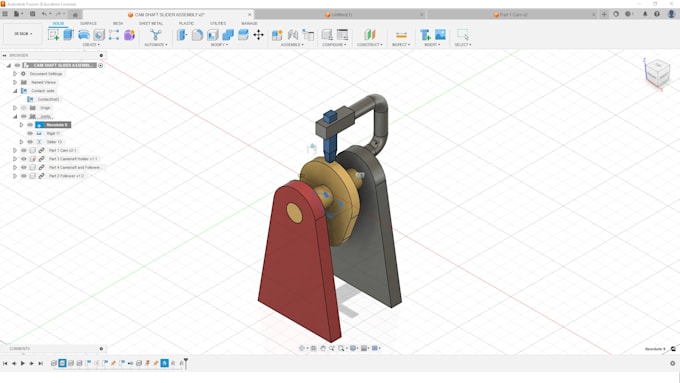Click the Insert Derive icon
This screenshot has height=383, width=680.
(425, 35)
